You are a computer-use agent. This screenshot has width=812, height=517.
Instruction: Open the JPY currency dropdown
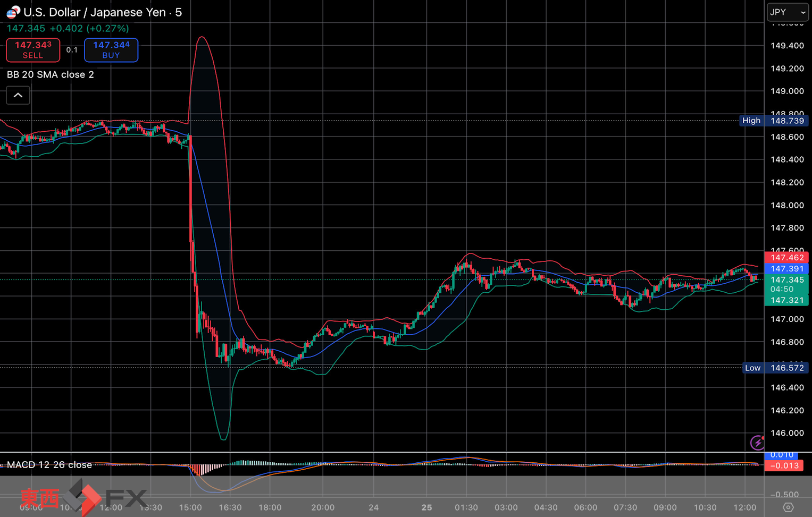point(788,12)
